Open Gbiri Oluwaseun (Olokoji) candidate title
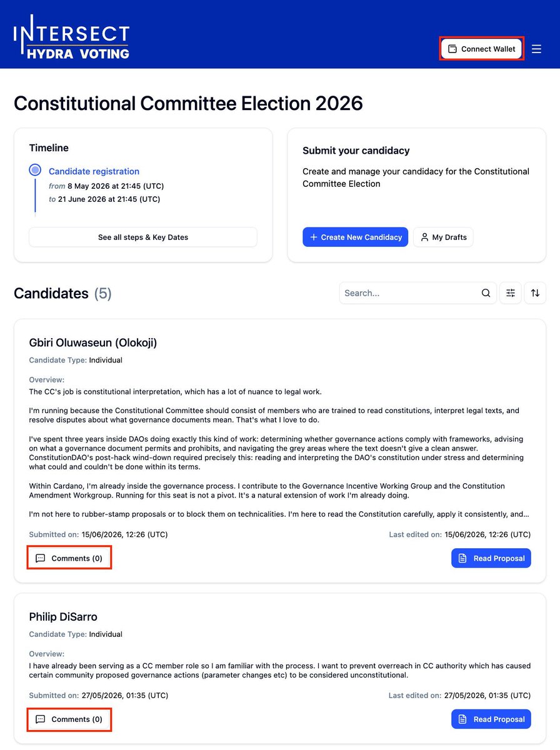Viewport: 560px width, 750px height. (x=93, y=342)
